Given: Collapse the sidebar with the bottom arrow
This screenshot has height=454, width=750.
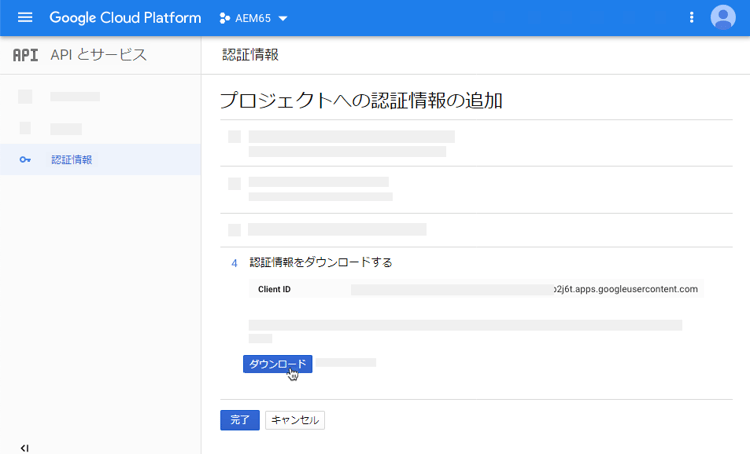Looking at the screenshot, I should pyautogui.click(x=24, y=448).
